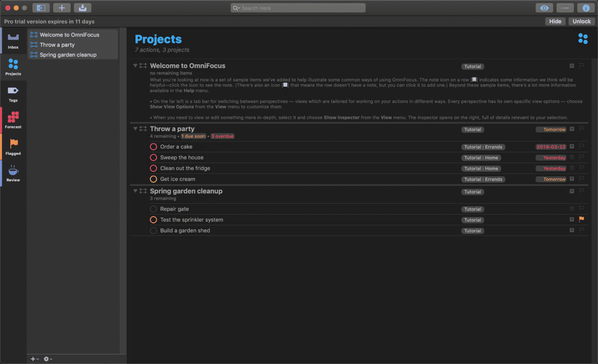Click the Projects perspective icon top right
This screenshot has width=598, height=364.
coord(583,38)
